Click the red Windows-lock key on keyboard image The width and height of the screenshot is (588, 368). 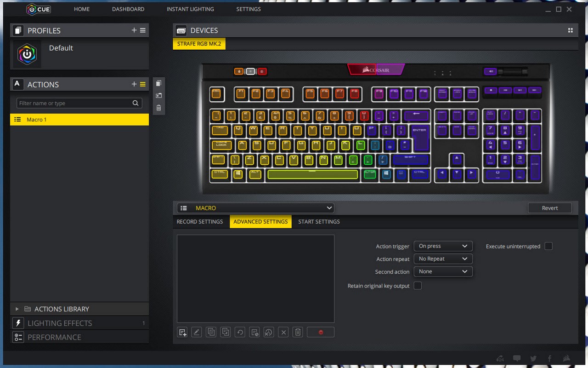262,71
